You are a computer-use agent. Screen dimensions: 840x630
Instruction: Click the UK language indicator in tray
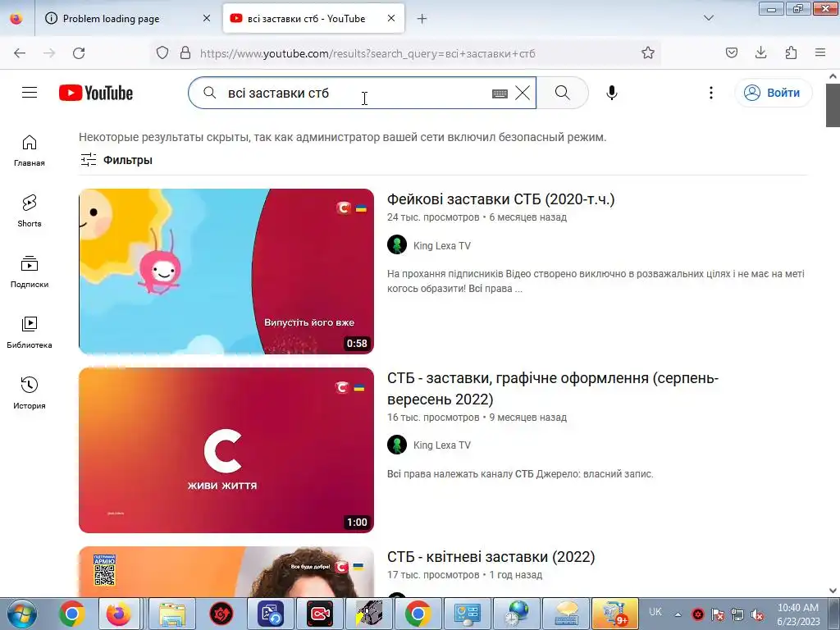click(x=655, y=612)
